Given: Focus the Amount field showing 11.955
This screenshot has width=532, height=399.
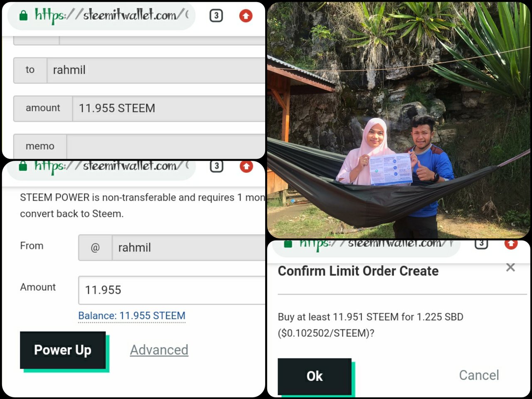Looking at the screenshot, I should tap(172, 290).
